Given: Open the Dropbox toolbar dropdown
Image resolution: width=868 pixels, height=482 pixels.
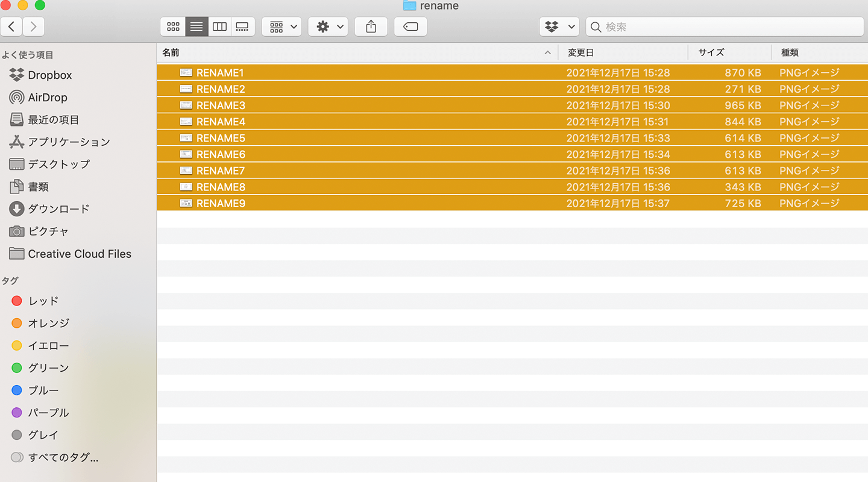Looking at the screenshot, I should pyautogui.click(x=559, y=27).
